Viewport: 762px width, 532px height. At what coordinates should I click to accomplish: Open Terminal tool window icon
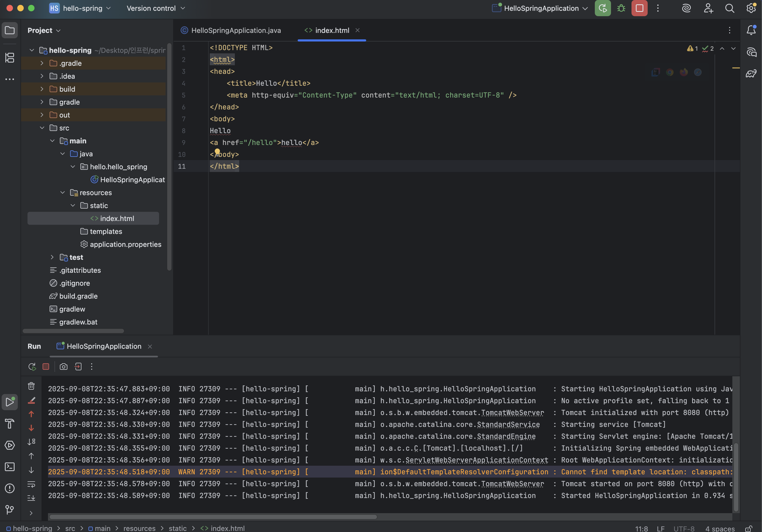point(10,467)
